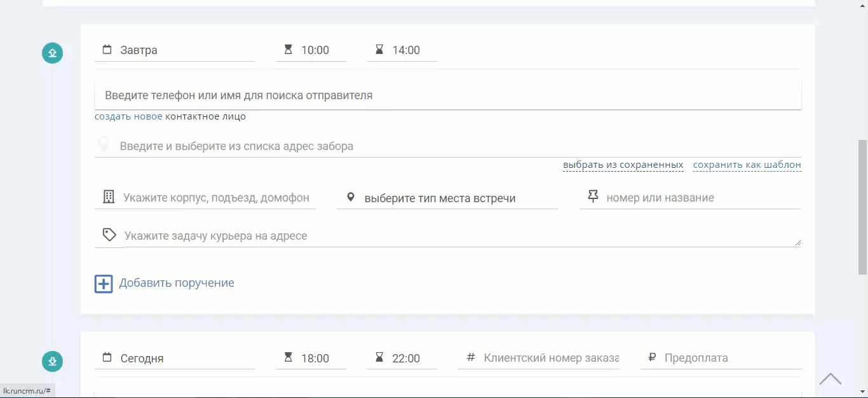Open the Сегодня date picker
The width and height of the screenshot is (868, 398).
pos(175,358)
